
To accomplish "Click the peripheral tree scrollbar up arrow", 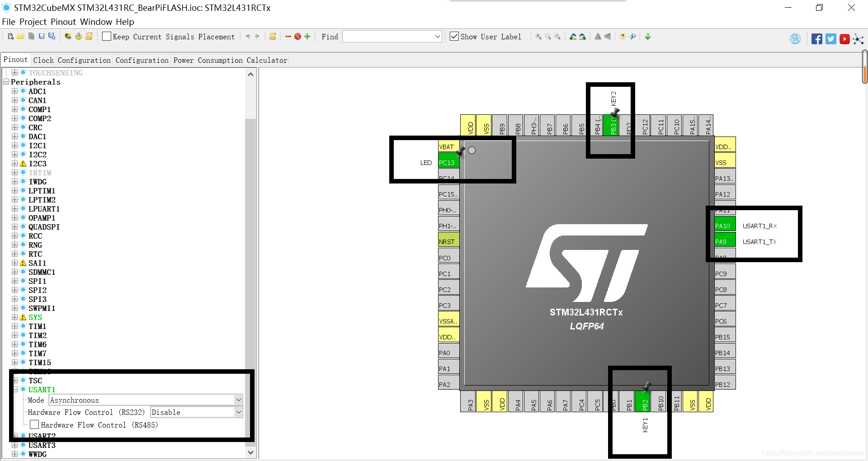I will [250, 75].
